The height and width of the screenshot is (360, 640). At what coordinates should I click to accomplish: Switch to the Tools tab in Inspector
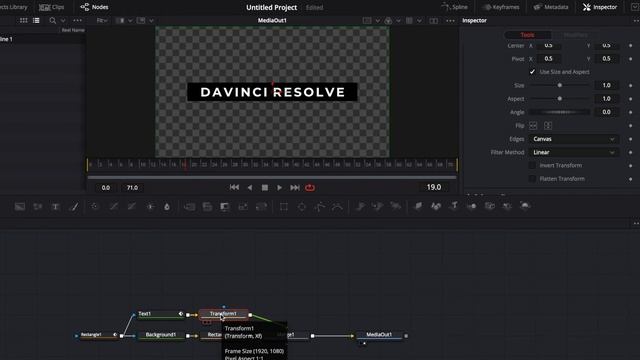(x=527, y=35)
